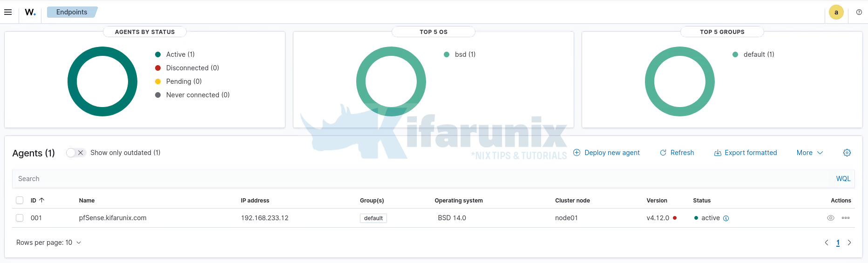Select Never connected (0) legend dot
The width and height of the screenshot is (868, 263).
coord(158,95)
